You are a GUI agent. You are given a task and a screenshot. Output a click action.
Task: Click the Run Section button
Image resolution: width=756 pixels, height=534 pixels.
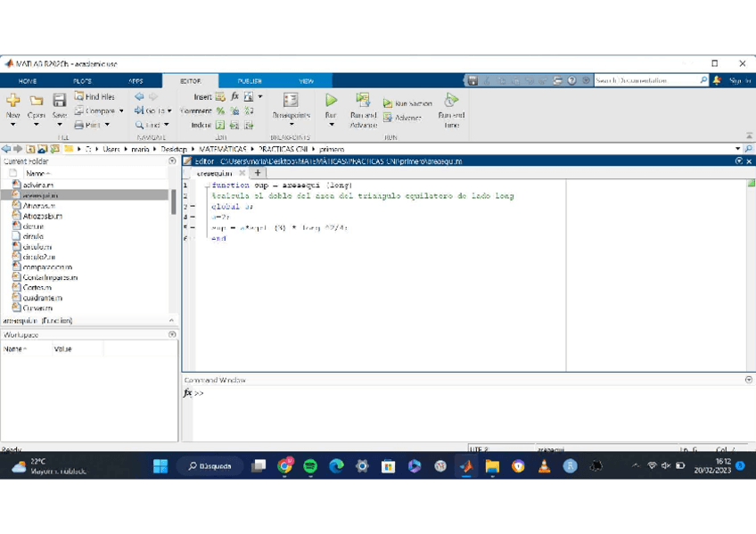407,103
